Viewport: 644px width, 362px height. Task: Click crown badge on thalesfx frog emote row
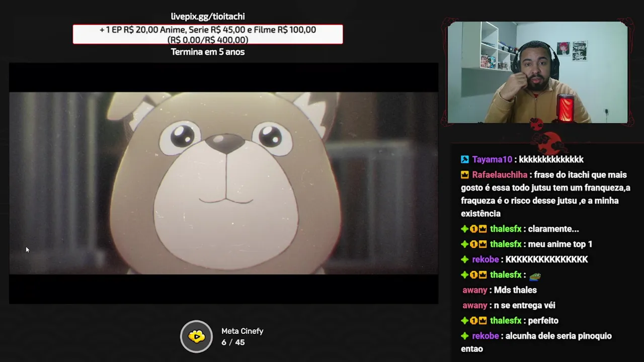click(x=482, y=275)
